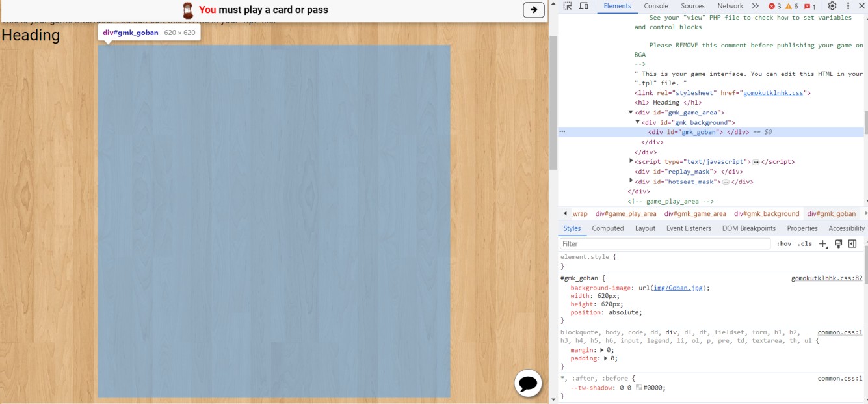868x404 pixels.
Task: Toggle the computed styles sidebar icon
Action: click(x=852, y=244)
